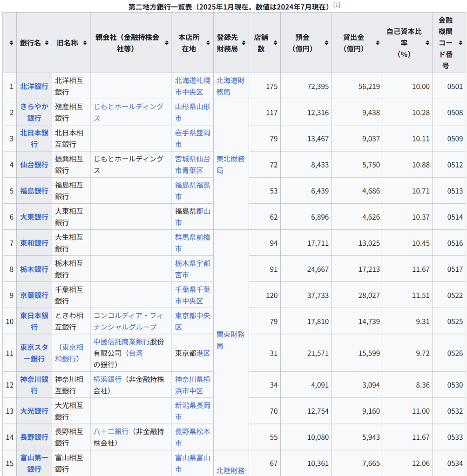Viewport: 467px width, 476px height.
Task: Click sort arrows for 自己資本比率 column
Action: 427,43
